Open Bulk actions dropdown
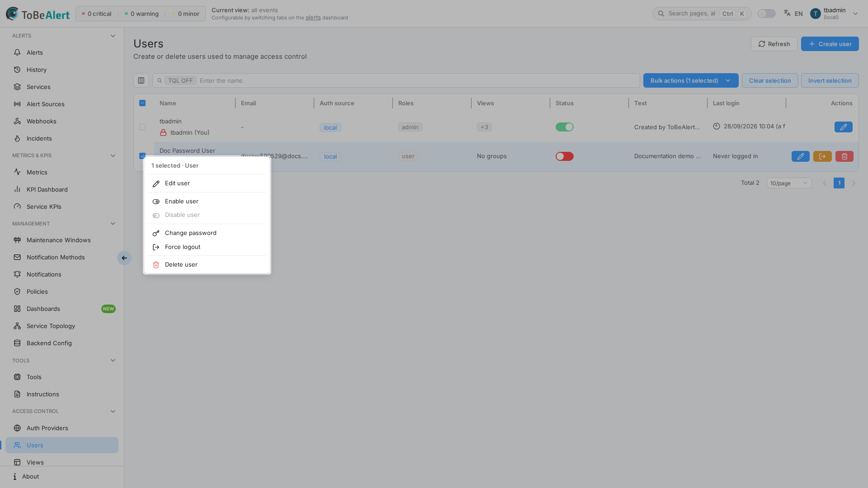Viewport: 868px width, 488px height. click(x=690, y=80)
